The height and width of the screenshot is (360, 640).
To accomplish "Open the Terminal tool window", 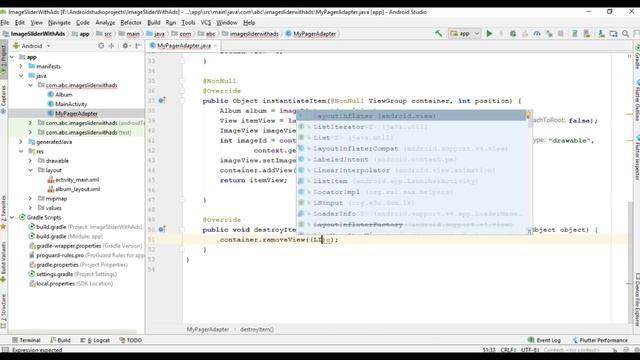I will (26, 340).
